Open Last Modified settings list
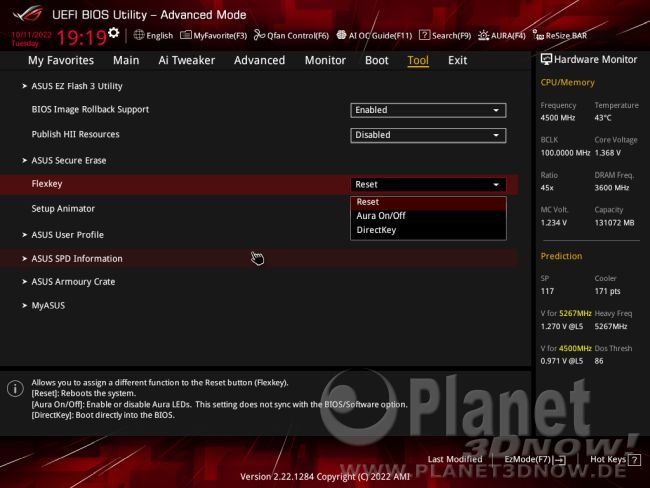The image size is (650, 488). click(x=455, y=459)
